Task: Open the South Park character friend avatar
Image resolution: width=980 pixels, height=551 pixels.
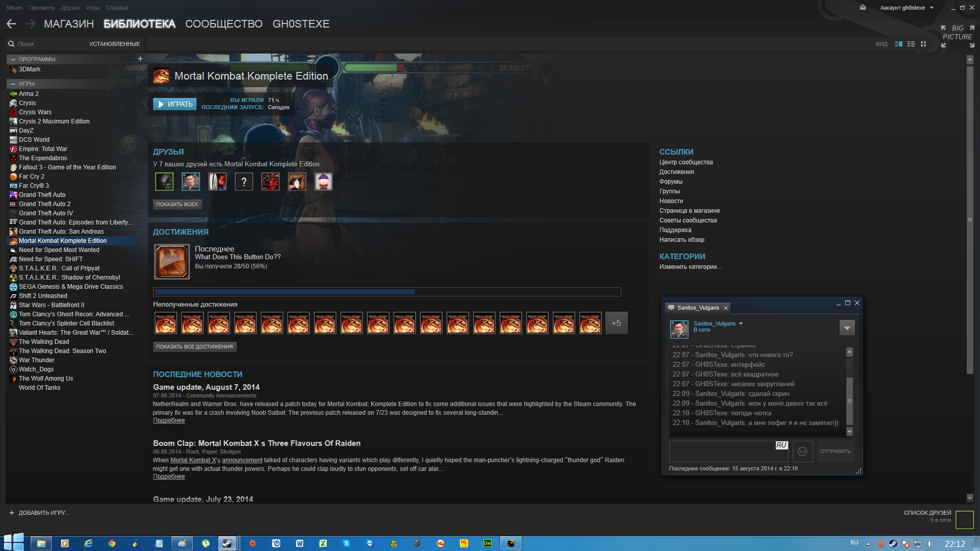Action: [324, 182]
